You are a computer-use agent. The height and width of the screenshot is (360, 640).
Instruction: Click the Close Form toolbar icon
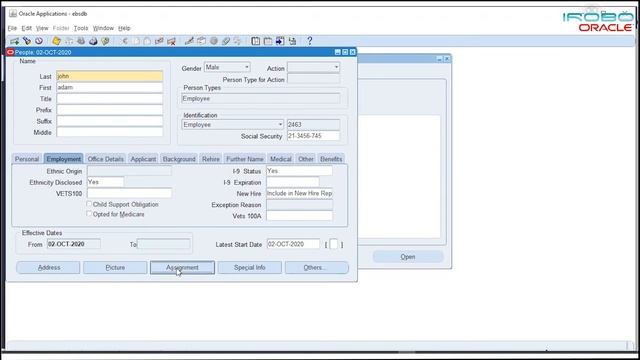point(105,41)
